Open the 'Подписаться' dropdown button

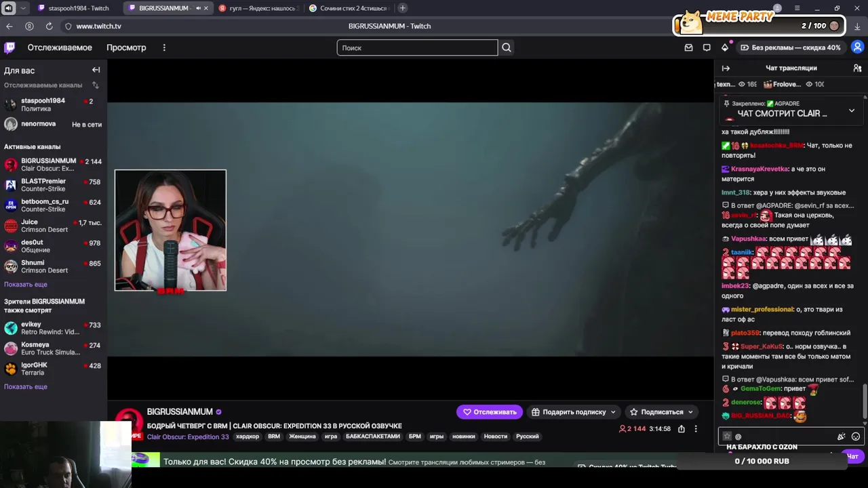(x=661, y=411)
